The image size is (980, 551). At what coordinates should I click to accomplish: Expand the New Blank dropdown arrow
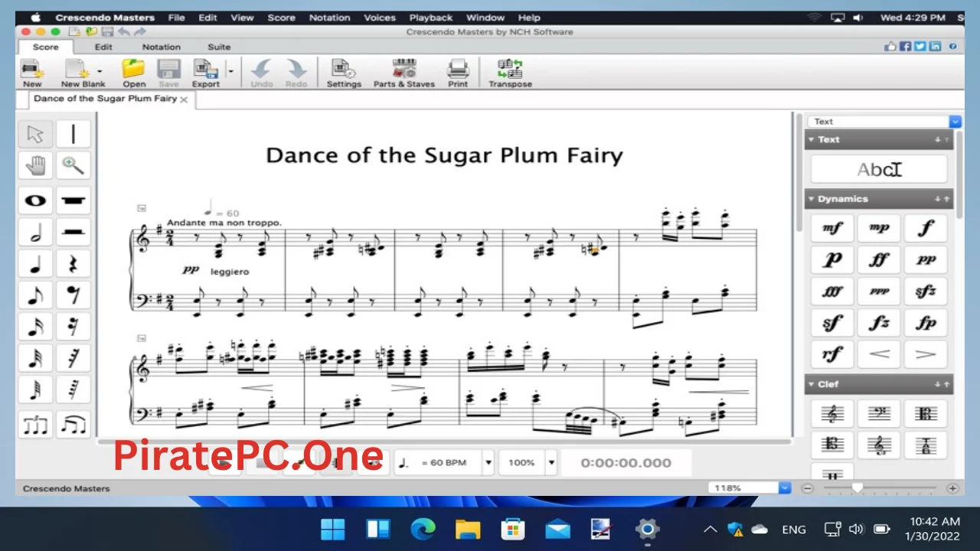pyautogui.click(x=99, y=71)
